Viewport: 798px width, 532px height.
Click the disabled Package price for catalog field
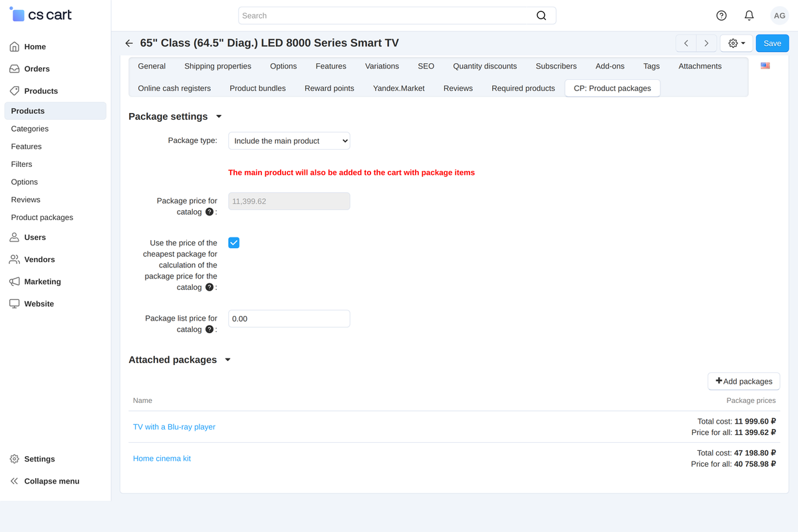pyautogui.click(x=289, y=201)
